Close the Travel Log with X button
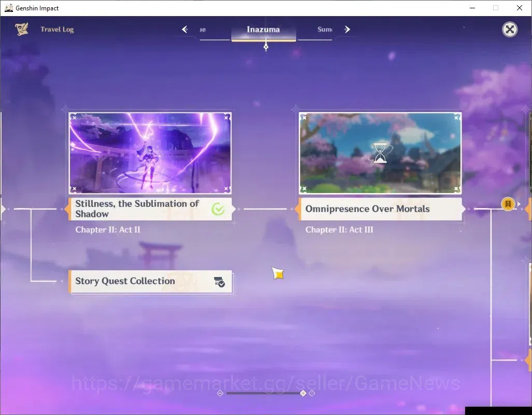The image size is (532, 415). point(510,30)
